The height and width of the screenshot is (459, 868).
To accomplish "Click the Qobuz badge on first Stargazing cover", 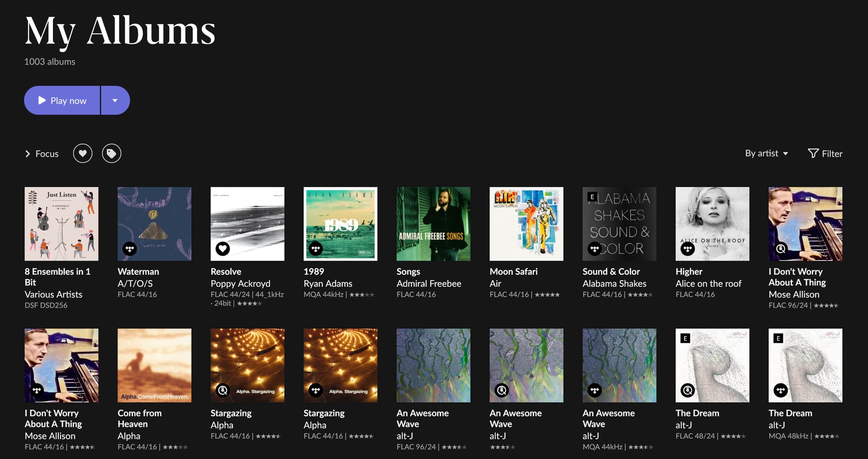I will (x=223, y=390).
